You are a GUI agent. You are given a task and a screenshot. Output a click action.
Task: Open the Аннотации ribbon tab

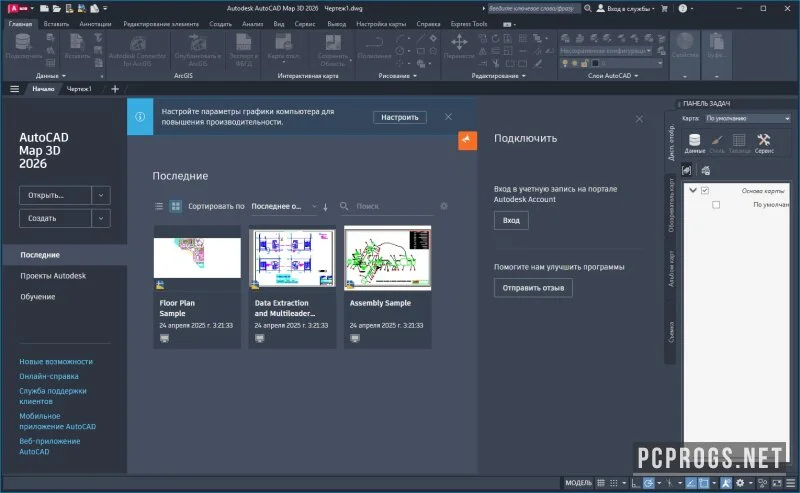click(95, 24)
